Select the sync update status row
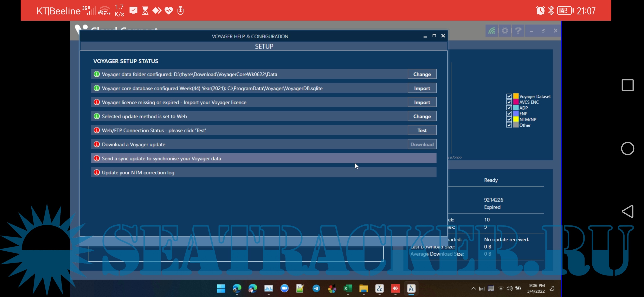Viewport: 644px width, 297px height. point(264,158)
